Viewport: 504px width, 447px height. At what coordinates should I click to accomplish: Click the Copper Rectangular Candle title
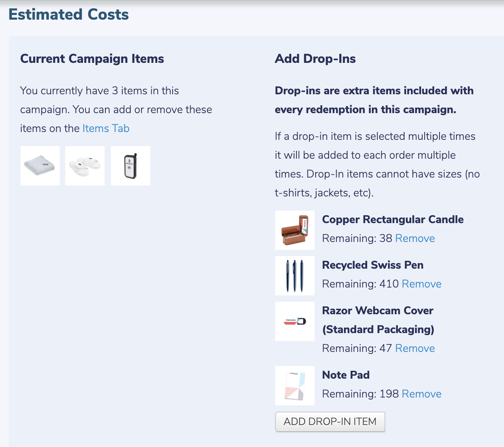[x=393, y=220]
